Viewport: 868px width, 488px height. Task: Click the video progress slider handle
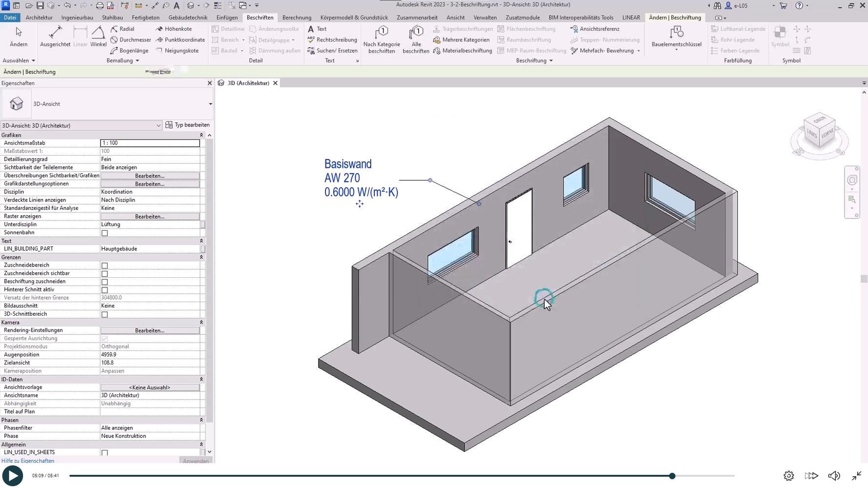pos(672,476)
